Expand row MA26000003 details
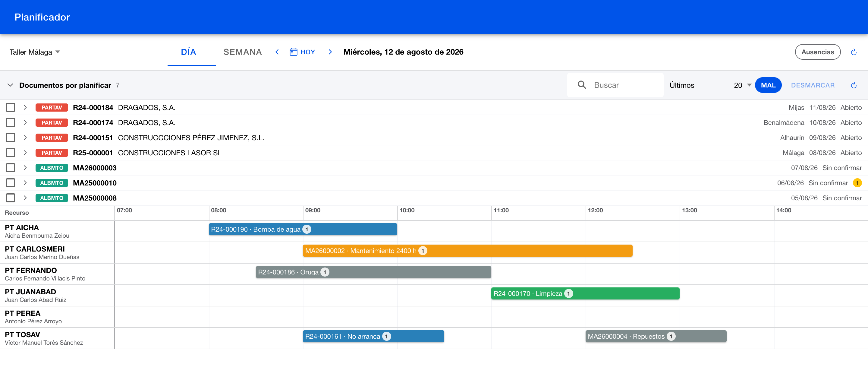This screenshot has width=868, height=380. 25,168
